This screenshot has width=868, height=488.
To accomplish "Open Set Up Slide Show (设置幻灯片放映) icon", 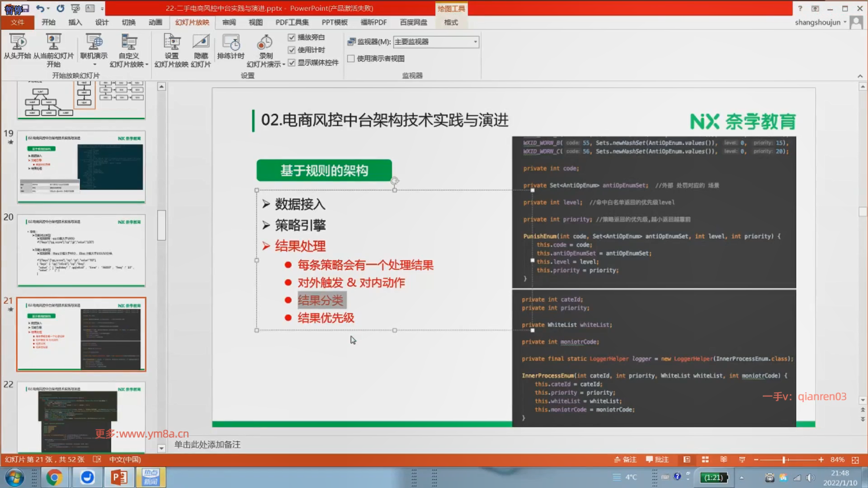I will [171, 42].
